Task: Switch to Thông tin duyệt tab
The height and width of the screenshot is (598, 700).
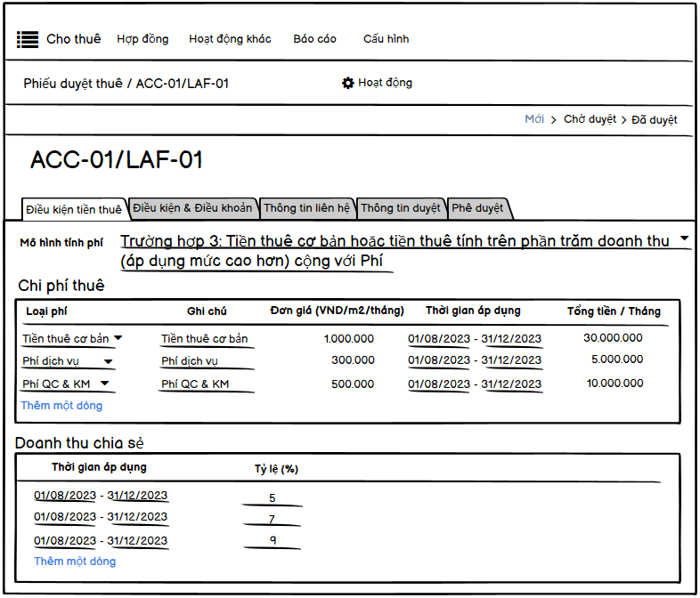Action: point(401,208)
